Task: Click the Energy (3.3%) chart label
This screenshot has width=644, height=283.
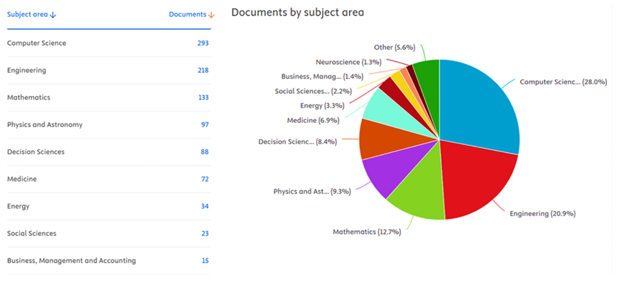Action: coord(322,106)
